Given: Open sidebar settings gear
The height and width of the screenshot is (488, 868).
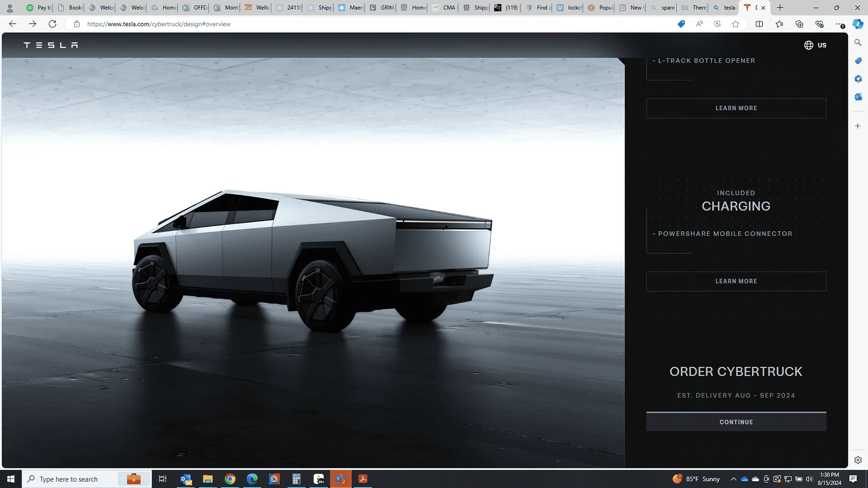Looking at the screenshot, I should coord(858,460).
